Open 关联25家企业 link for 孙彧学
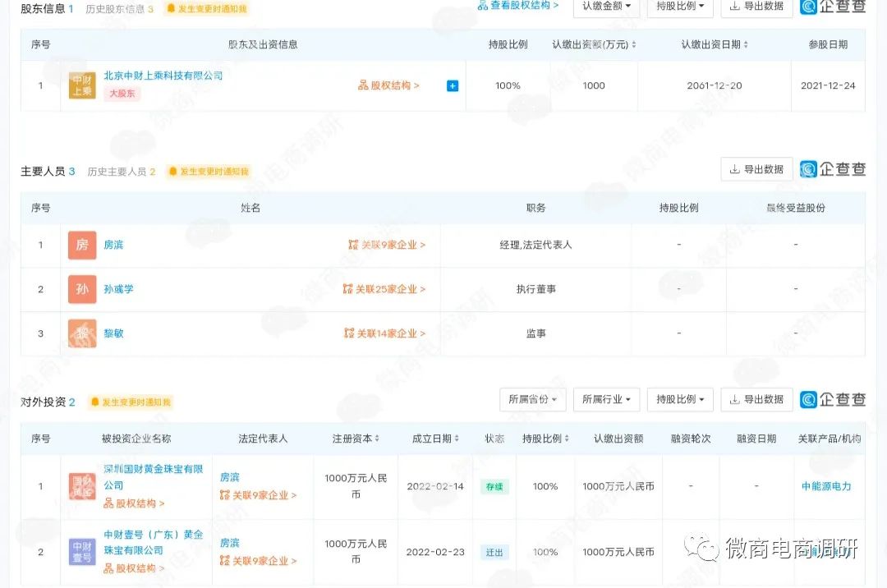This screenshot has width=887, height=588. tap(384, 289)
